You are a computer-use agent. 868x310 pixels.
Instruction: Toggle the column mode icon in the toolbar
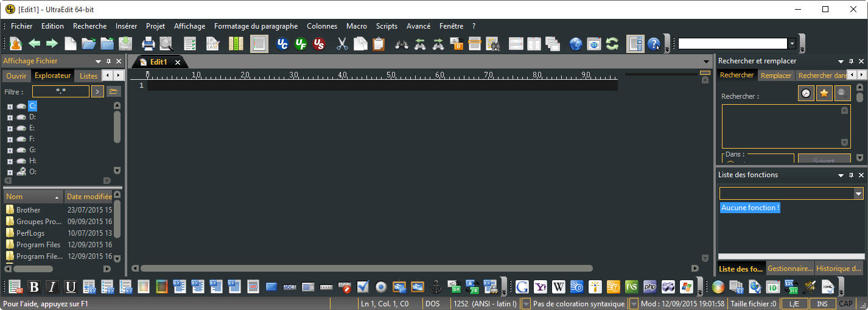(x=236, y=44)
